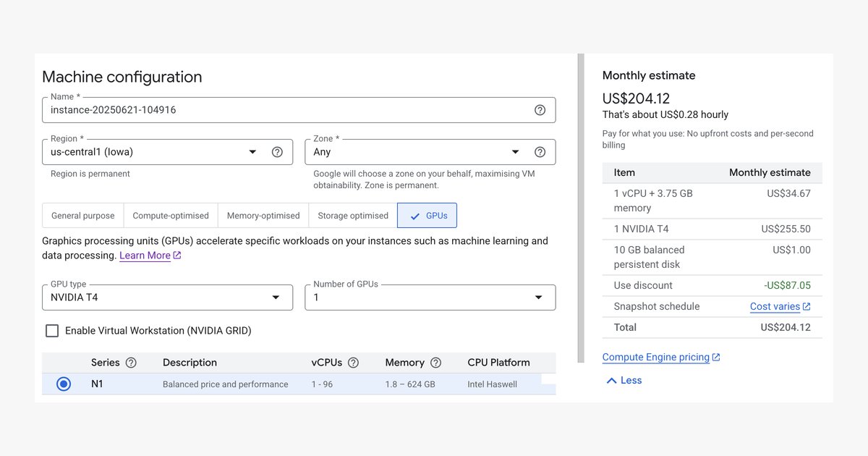Click 'Balanced price and performance' description
The width and height of the screenshot is (868, 456).
coord(225,384)
